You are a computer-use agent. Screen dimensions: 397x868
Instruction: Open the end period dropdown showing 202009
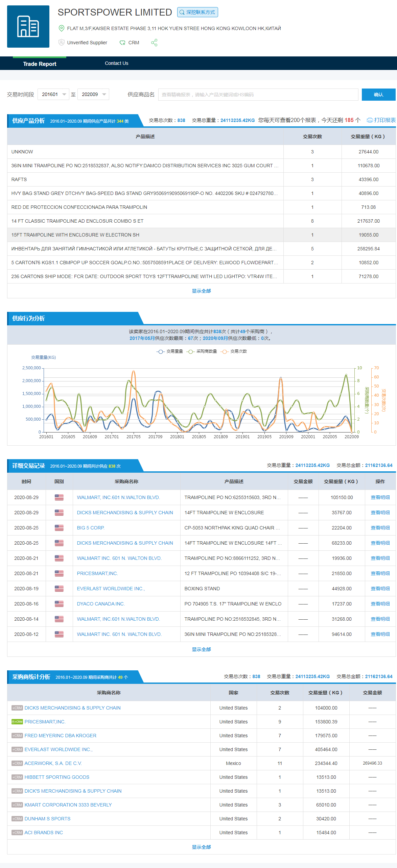pyautogui.click(x=93, y=94)
